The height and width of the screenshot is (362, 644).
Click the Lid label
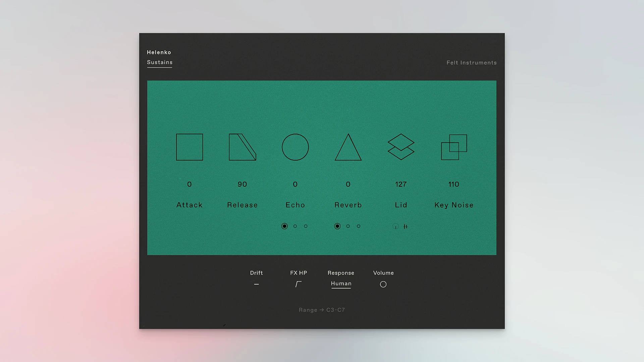point(401,205)
